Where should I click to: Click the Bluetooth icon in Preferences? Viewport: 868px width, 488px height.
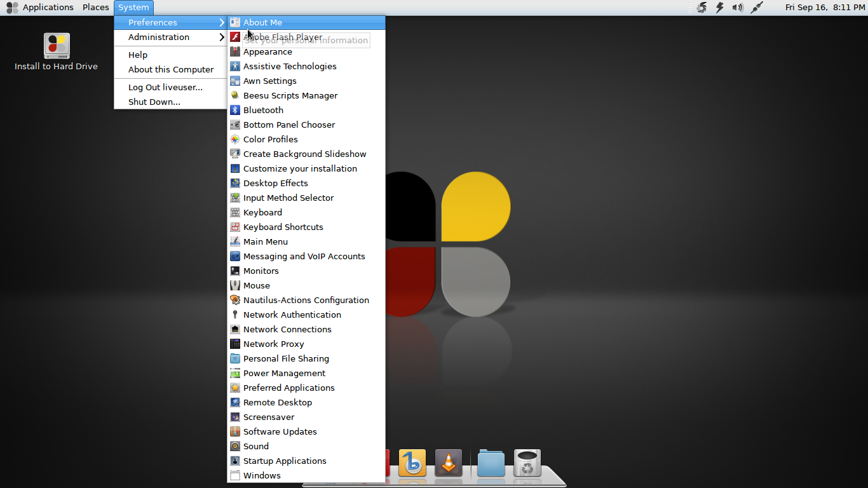[x=235, y=110]
